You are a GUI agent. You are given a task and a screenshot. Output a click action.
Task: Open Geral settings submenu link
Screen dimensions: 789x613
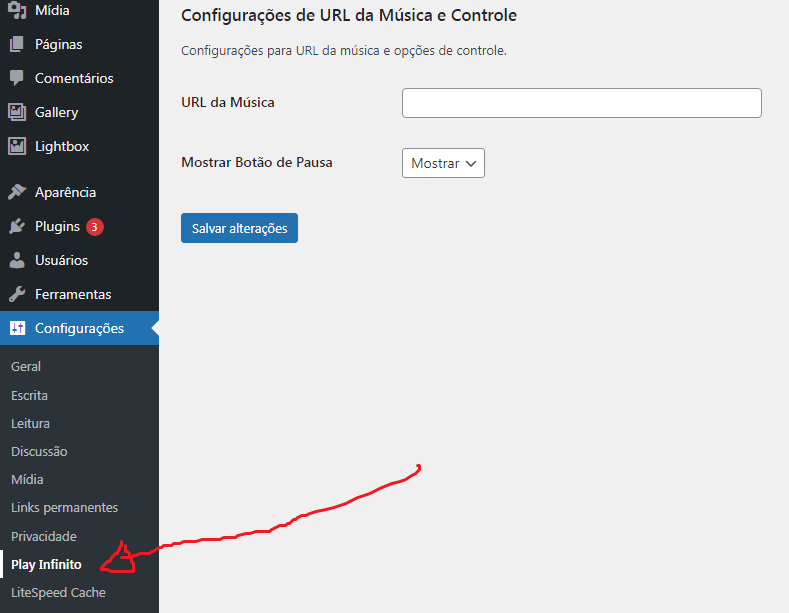26,366
